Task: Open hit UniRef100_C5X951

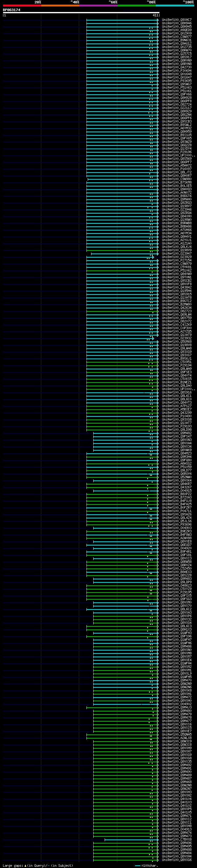Action: (177, 362)
